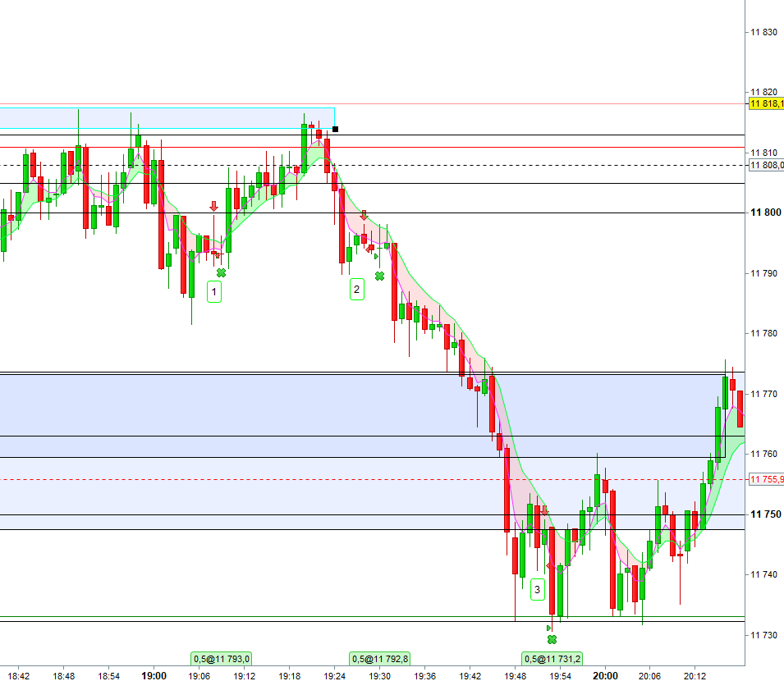The image size is (784, 681).
Task: Click the 19:12 time axis label
Action: tap(244, 676)
